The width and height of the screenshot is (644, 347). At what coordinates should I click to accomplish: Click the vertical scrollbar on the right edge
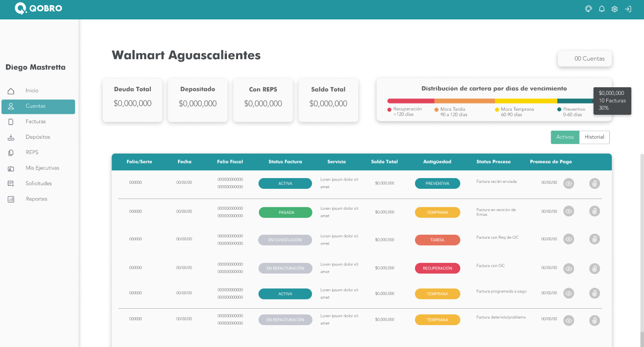tap(642, 250)
